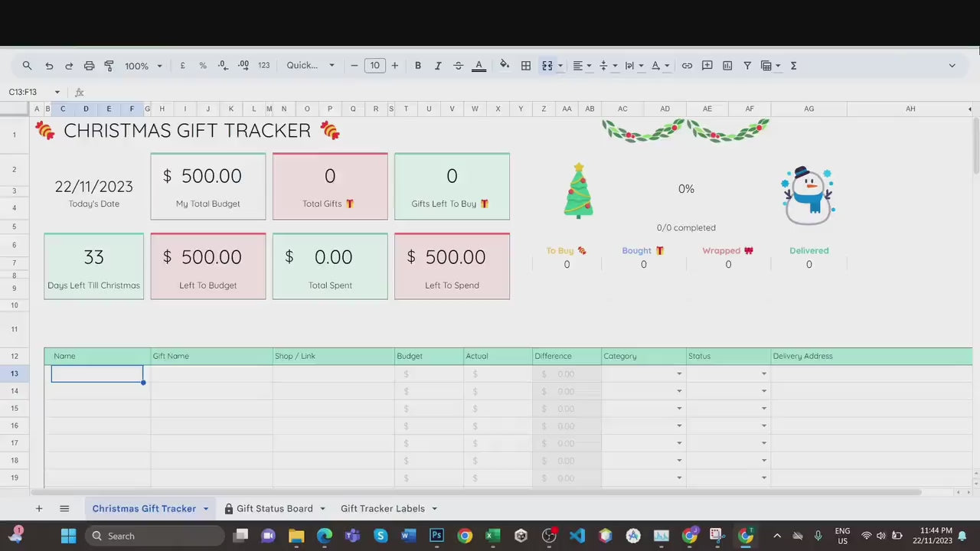Switch to Gift Status Board tab
The width and height of the screenshot is (980, 551).
point(274,509)
